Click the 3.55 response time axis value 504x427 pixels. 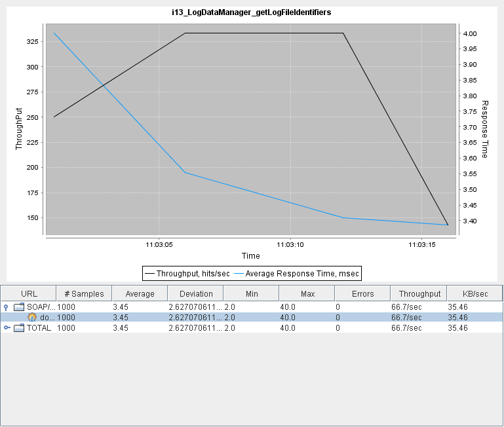click(470, 174)
